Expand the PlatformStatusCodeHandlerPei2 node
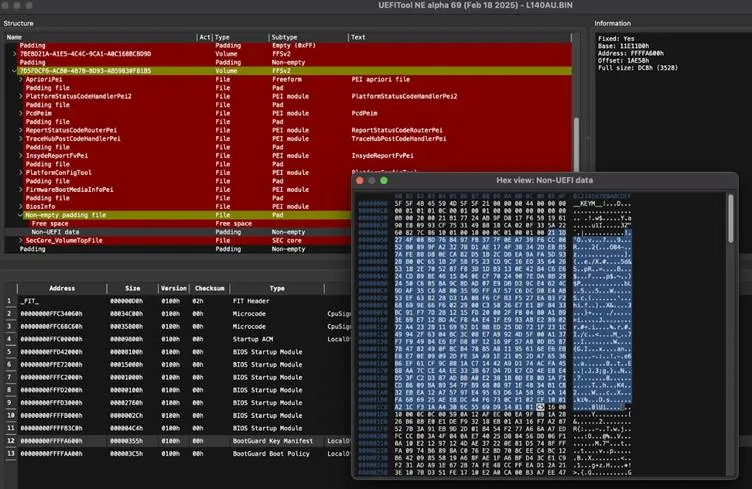The width and height of the screenshot is (752, 489). coord(21,96)
